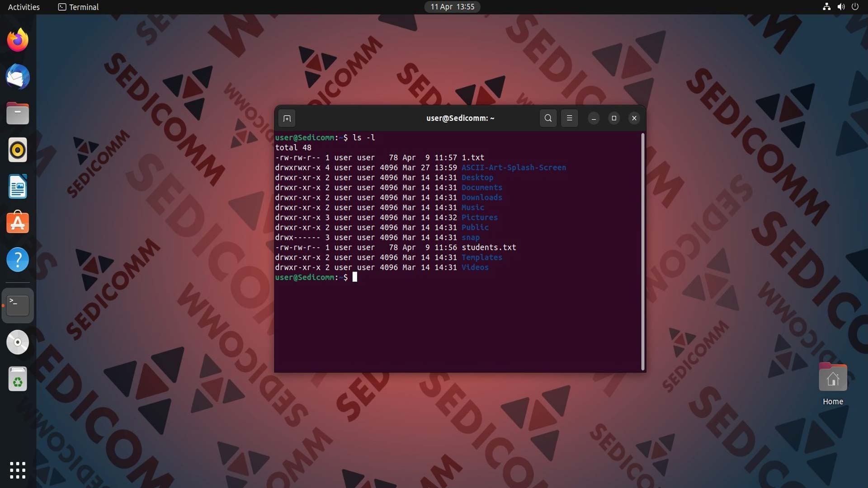868x488 pixels.
Task: Open the optical disc icon in dock
Action: point(18,342)
